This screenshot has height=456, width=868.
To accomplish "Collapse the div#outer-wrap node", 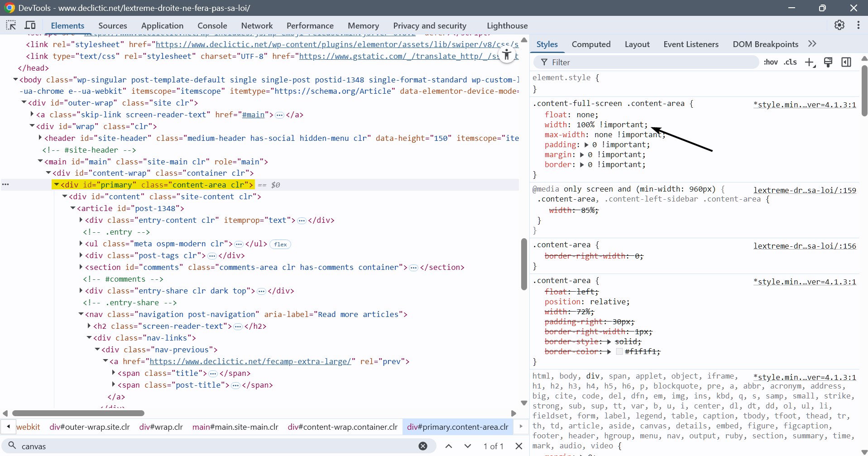I will (24, 103).
